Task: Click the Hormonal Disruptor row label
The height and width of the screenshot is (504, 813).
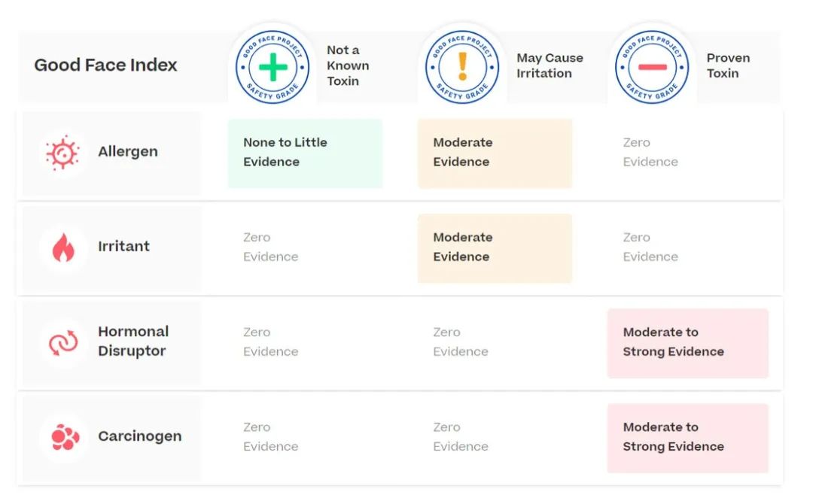Action: 133,341
